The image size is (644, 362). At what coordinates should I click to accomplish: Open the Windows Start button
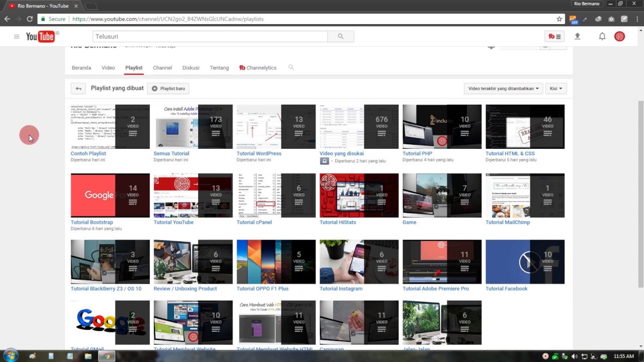(x=10, y=356)
